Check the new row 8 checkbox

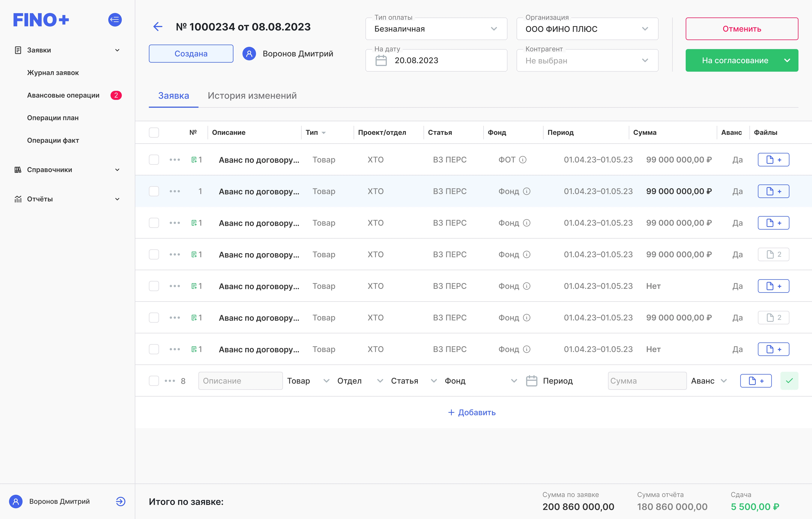154,381
